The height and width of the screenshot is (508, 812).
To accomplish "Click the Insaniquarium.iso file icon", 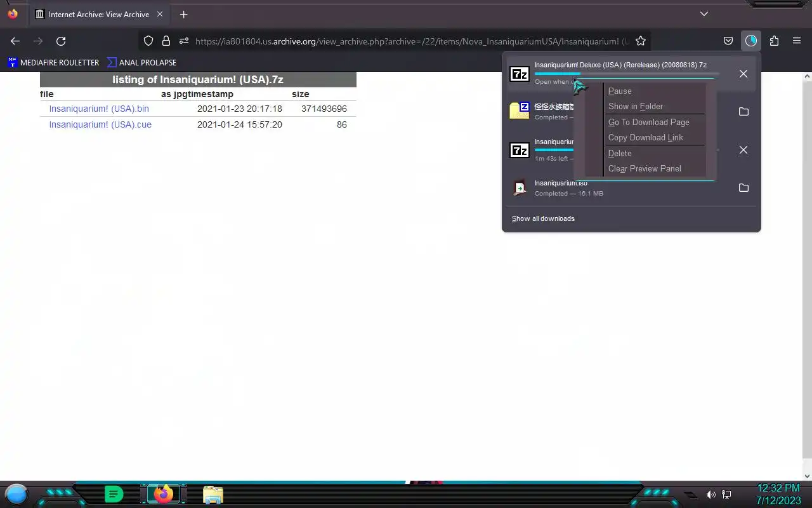I will click(520, 188).
